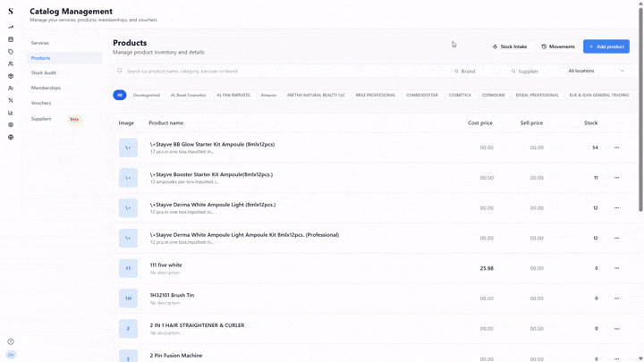The width and height of the screenshot is (644, 362).
Task: Filter by Amazon category chip
Action: (268, 95)
